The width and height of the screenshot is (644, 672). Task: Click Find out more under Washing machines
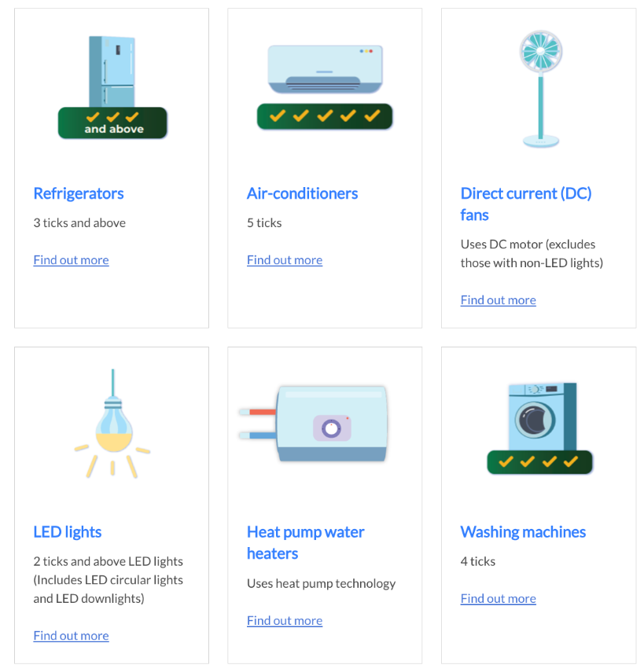499,599
